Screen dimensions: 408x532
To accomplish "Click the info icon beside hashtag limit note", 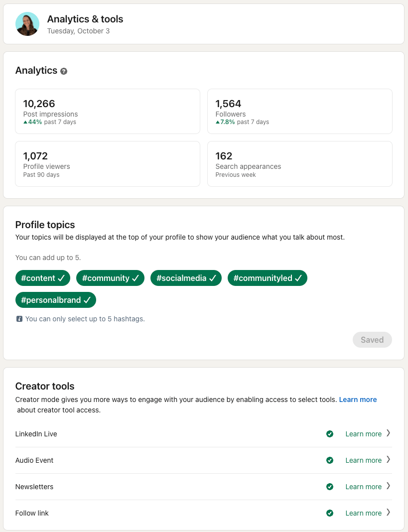I will tap(19, 319).
